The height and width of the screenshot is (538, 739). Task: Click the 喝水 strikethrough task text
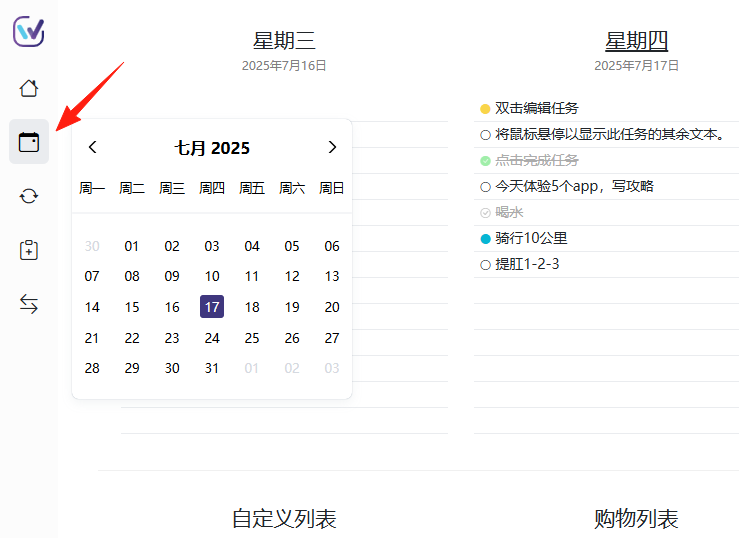coord(509,212)
